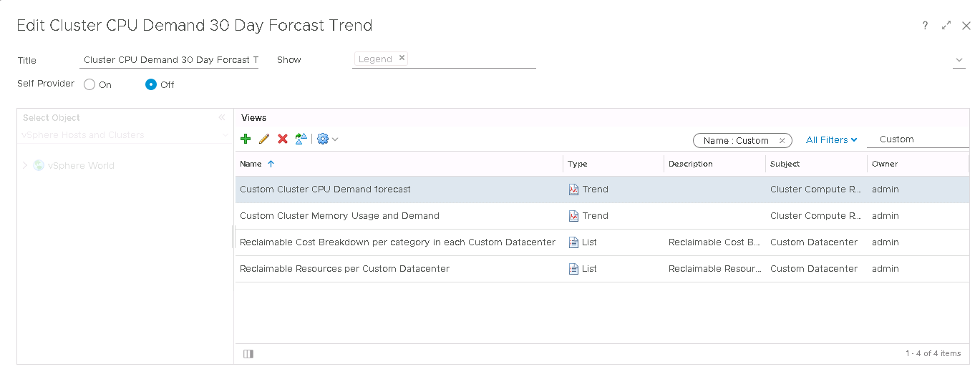Open the All Filters dropdown
The width and height of the screenshot is (980, 374).
click(x=831, y=140)
